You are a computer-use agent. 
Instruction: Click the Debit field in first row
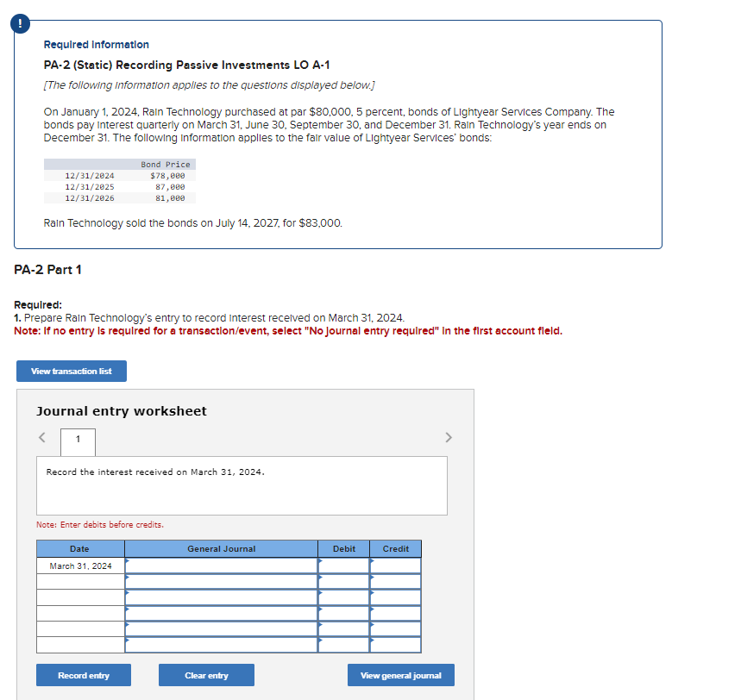click(x=343, y=566)
